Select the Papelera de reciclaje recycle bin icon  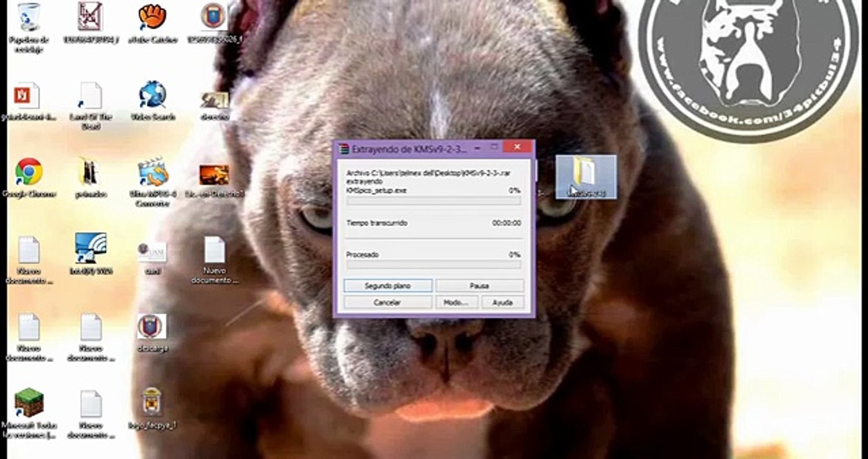27,17
